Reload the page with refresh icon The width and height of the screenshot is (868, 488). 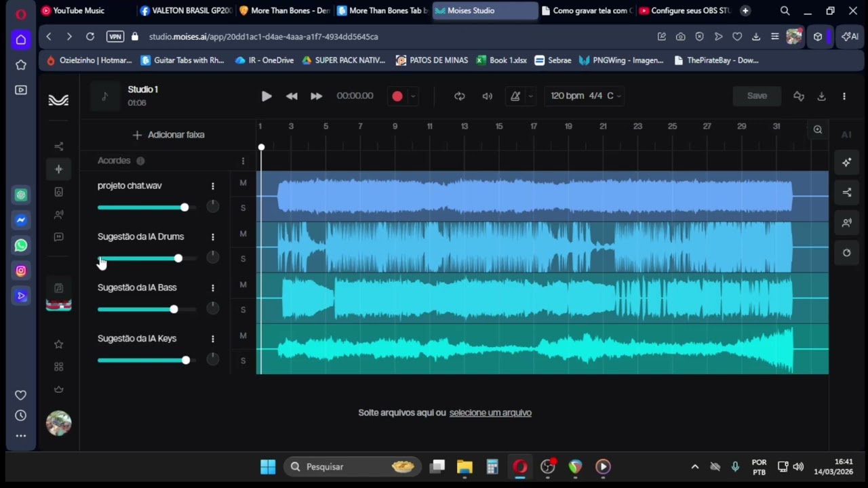[x=90, y=37]
